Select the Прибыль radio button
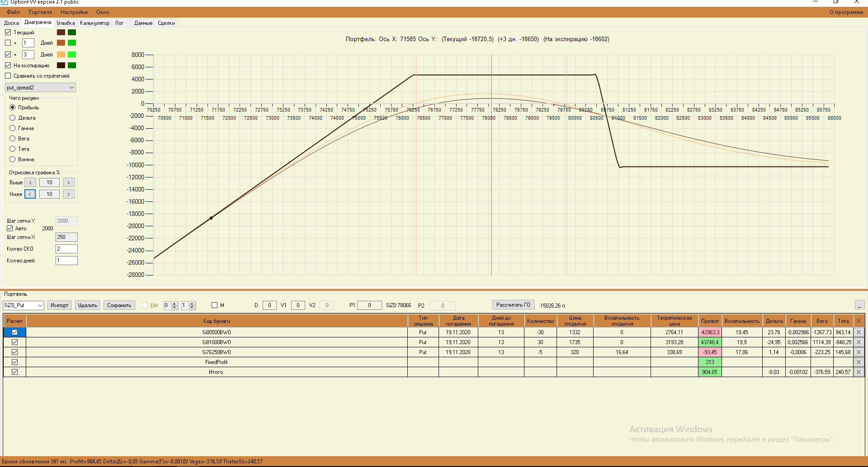Viewport: 868px width, 467px height. 13,107
